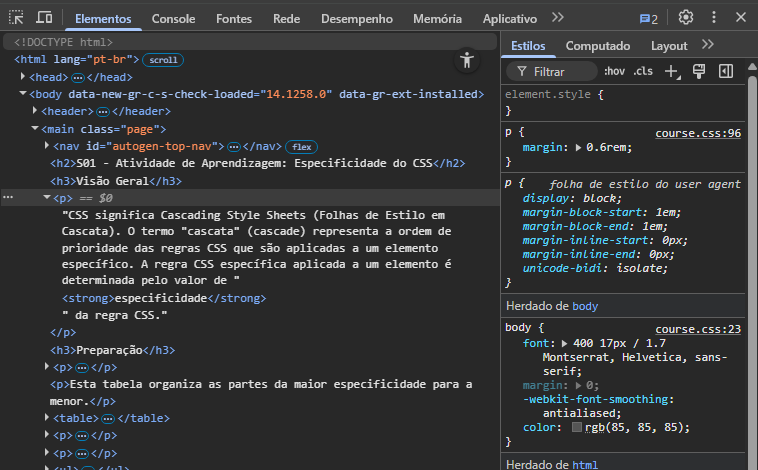Click the Filtrar styles filter field

coord(552,72)
